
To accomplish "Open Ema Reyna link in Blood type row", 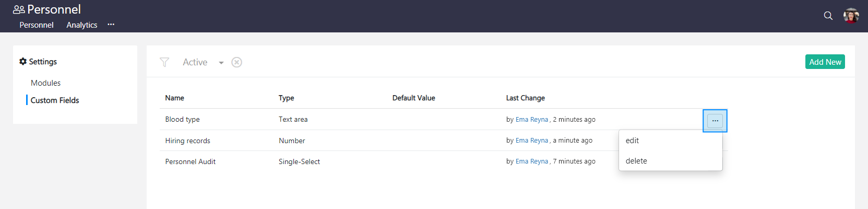I will [x=531, y=120].
